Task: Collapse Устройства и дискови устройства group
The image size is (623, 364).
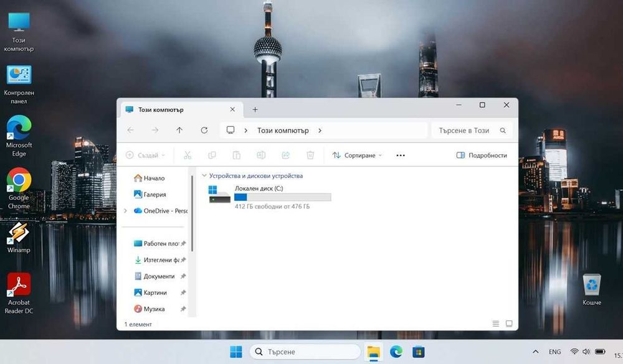Action: pyautogui.click(x=204, y=175)
